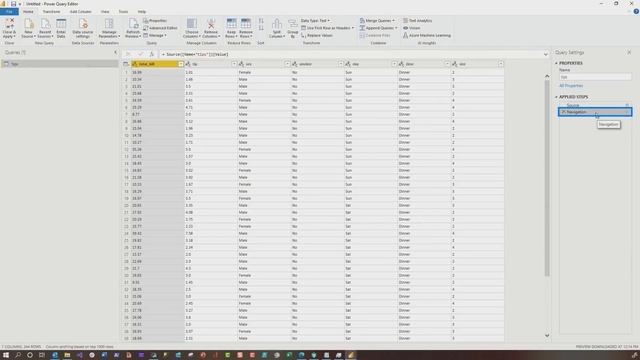Switch to the Help tab
This screenshot has width=640, height=360.
pos(142,12)
